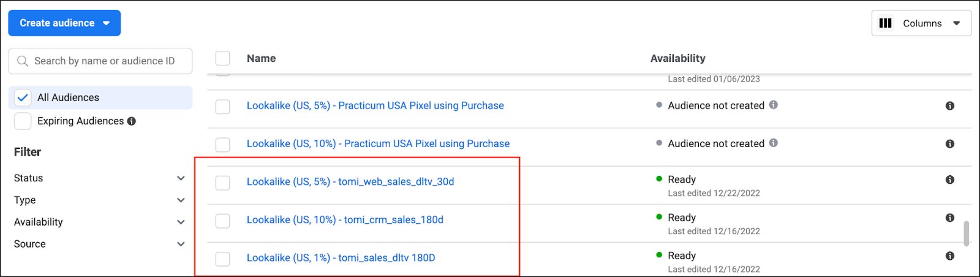
Task: Expand the Status filter
Action: (181, 178)
